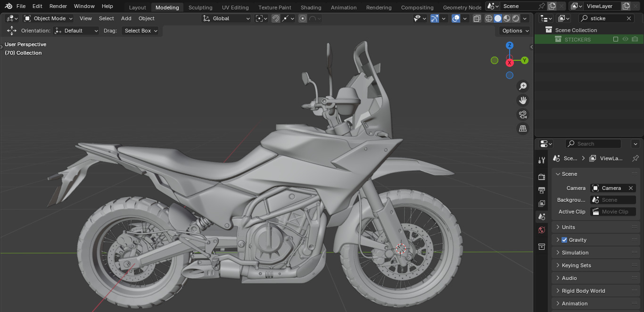Click the Z axis on navigation gizmo

510,45
